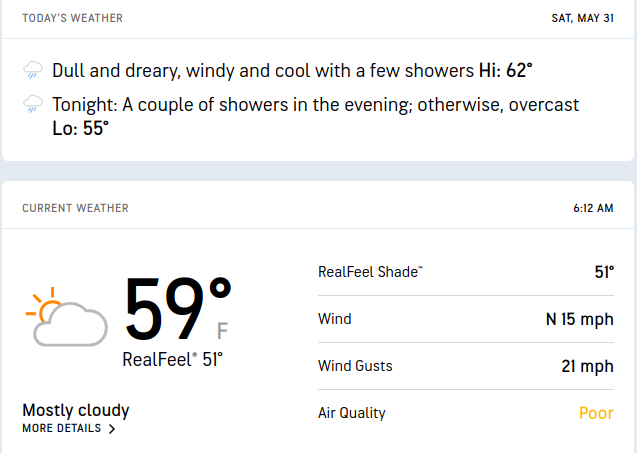
Task: Select the Wind Gusts row label
Action: (x=355, y=366)
